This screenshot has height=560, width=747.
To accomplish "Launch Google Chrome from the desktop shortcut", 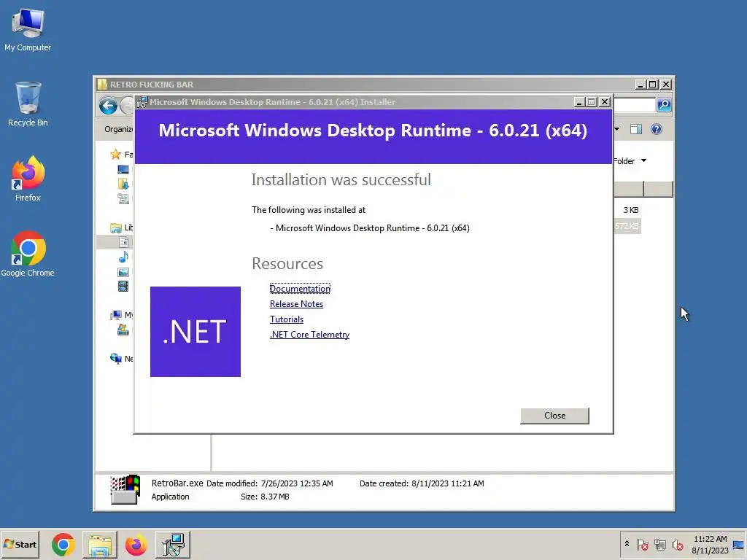I will click(x=28, y=254).
